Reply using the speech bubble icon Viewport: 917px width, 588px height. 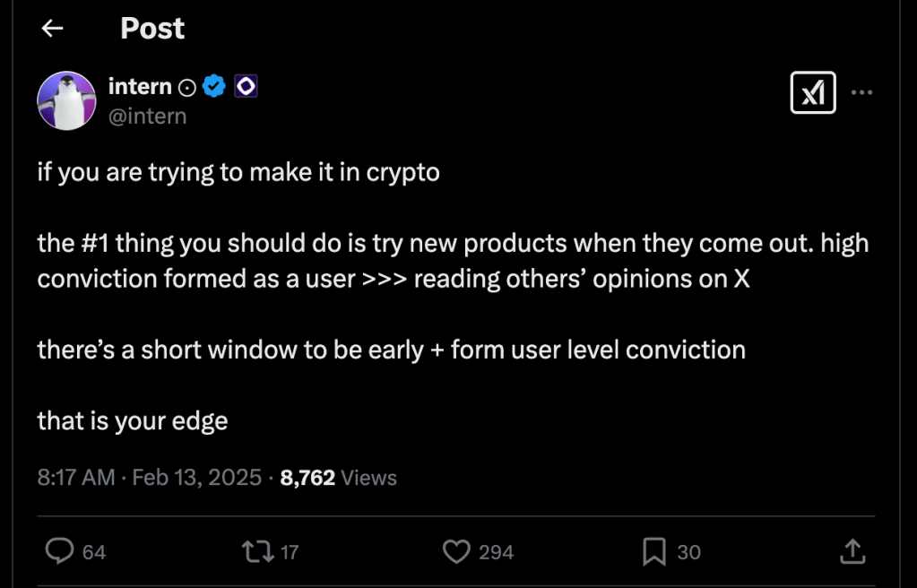59,551
